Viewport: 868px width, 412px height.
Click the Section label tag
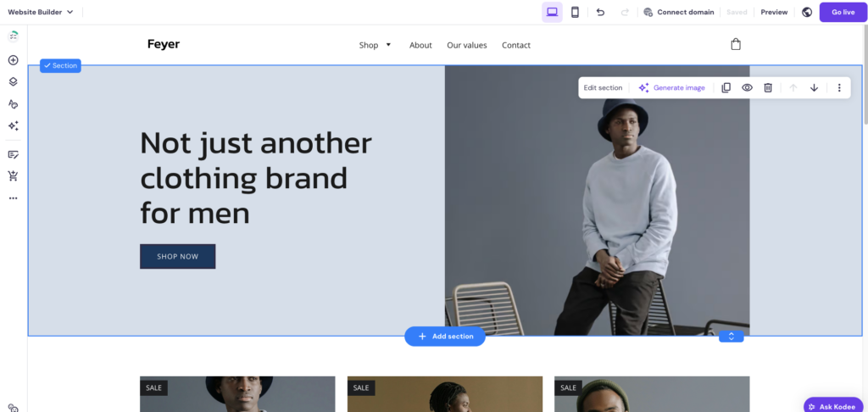click(60, 65)
